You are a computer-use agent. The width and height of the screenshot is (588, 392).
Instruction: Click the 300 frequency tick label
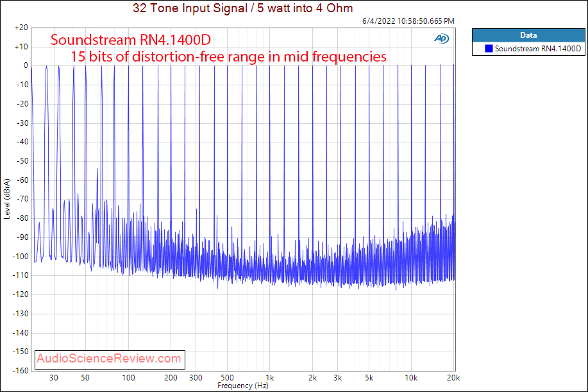coord(196,378)
